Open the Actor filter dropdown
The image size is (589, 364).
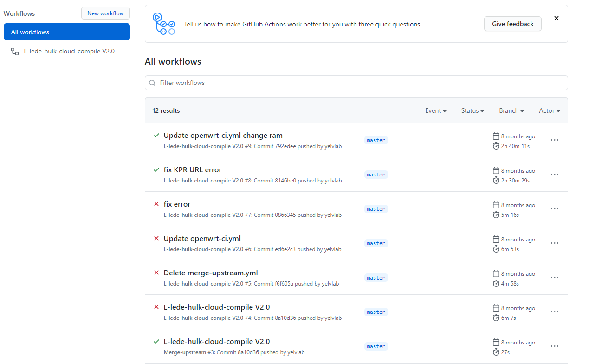point(550,111)
